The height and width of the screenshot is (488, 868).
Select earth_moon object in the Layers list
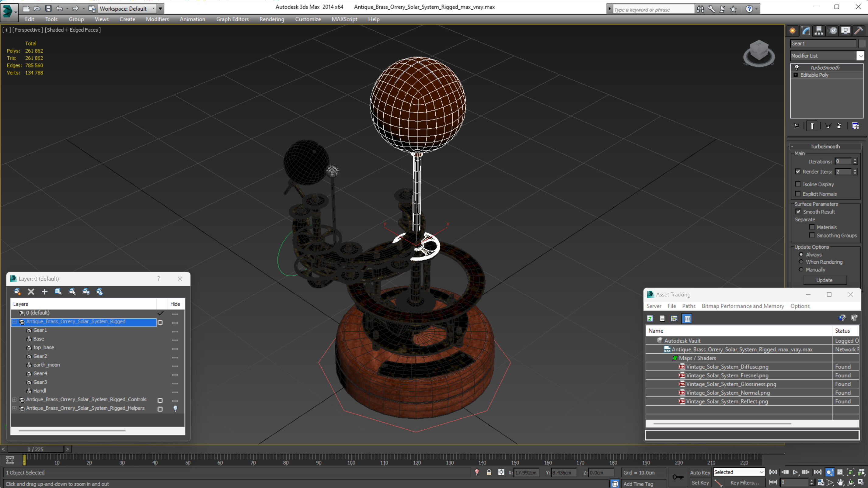click(x=47, y=365)
